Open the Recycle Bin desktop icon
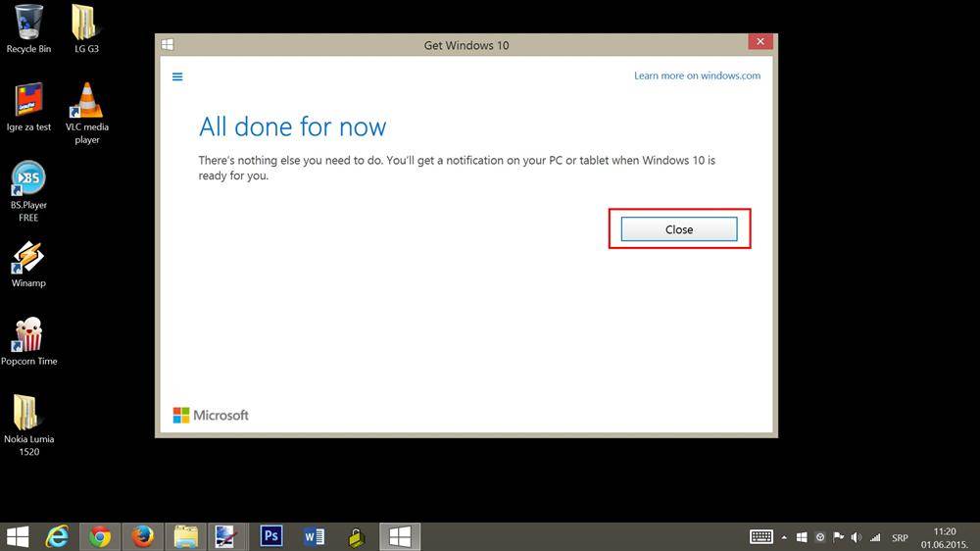 coord(28,26)
